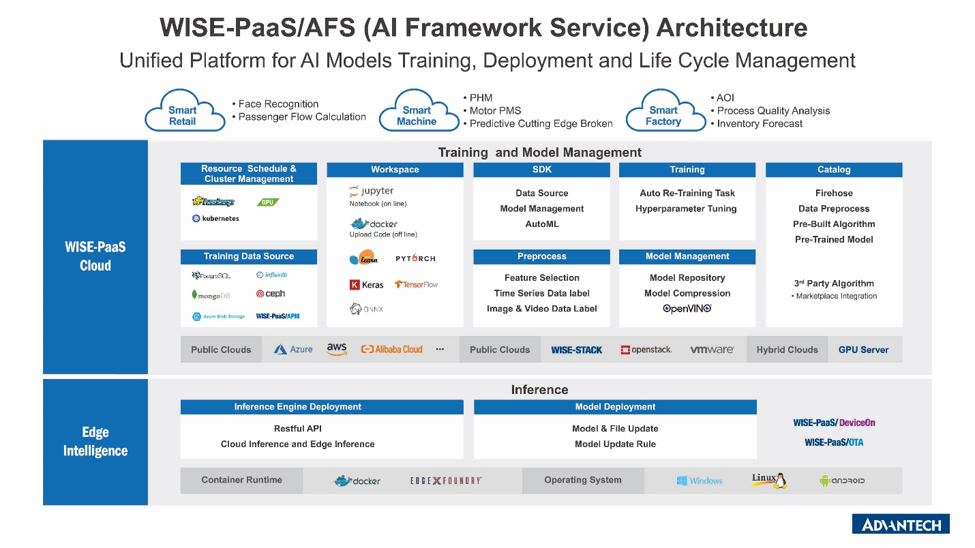Screen dimensions: 975x548
Task: Click the Edge Intelligence side panel
Action: 95,442
